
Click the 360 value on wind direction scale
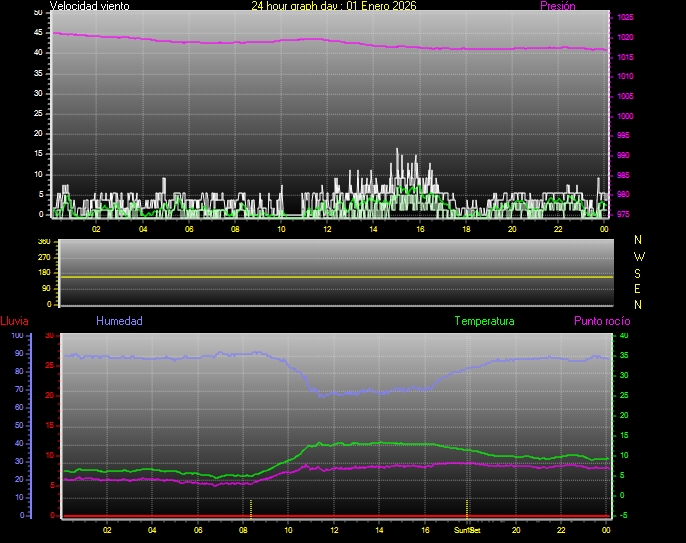tap(43, 242)
